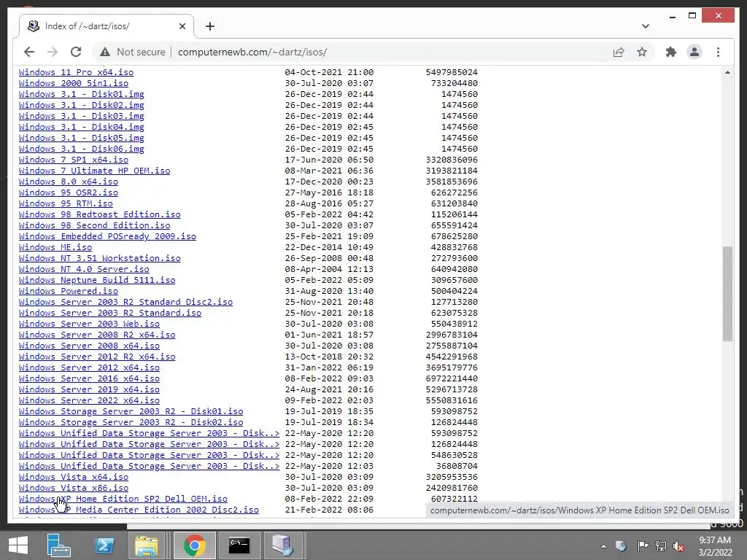Click Windows XP Media Center Edition 2002 Disc2.iso
This screenshot has height=560, width=747.
(139, 510)
